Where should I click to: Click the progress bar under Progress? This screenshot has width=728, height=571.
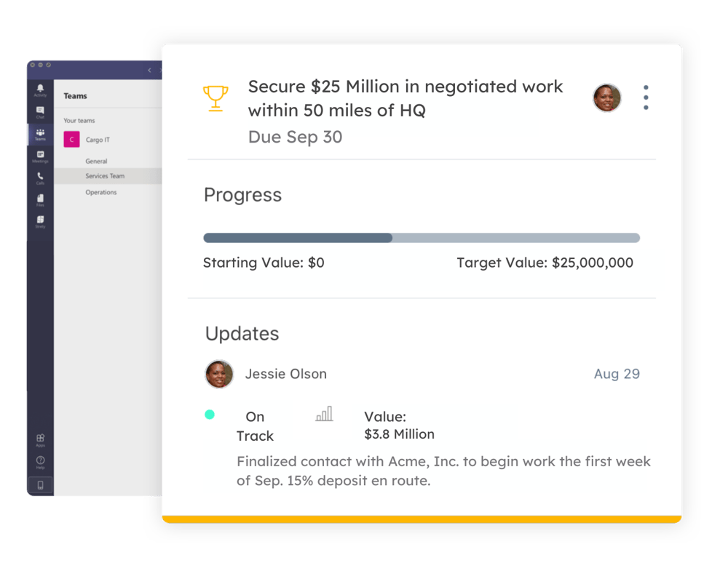click(x=421, y=238)
